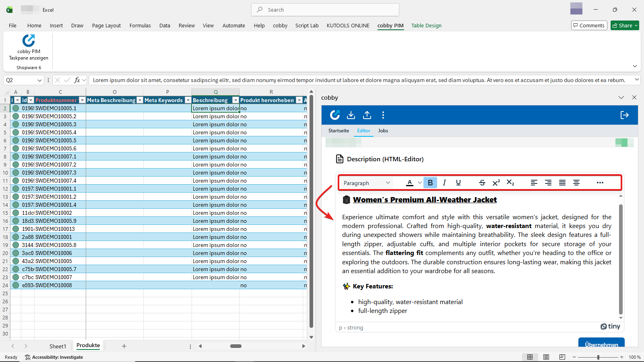Image resolution: width=644 pixels, height=362 pixels.
Task: Open more formatting options via the ellipsis icon
Action: click(600, 183)
